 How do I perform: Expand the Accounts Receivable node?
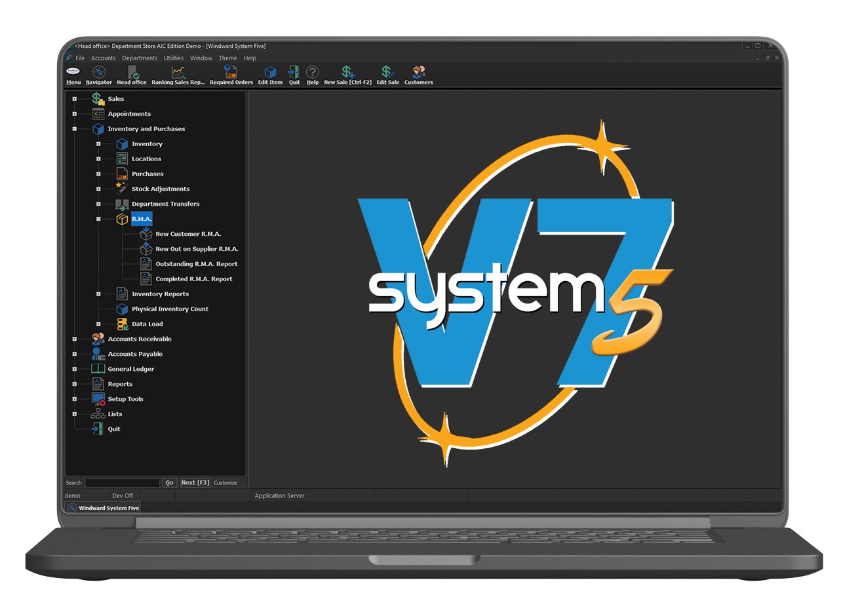[74, 339]
